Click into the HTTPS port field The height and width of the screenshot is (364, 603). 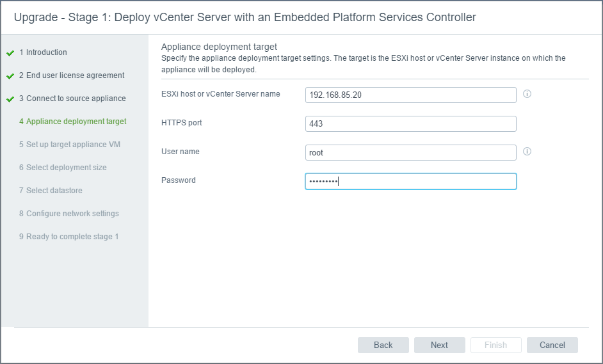click(410, 123)
